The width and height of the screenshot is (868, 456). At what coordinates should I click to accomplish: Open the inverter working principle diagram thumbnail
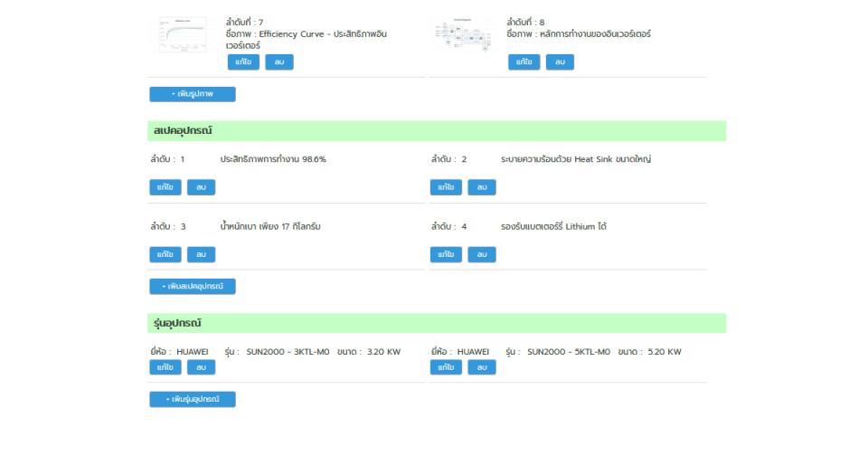point(463,34)
